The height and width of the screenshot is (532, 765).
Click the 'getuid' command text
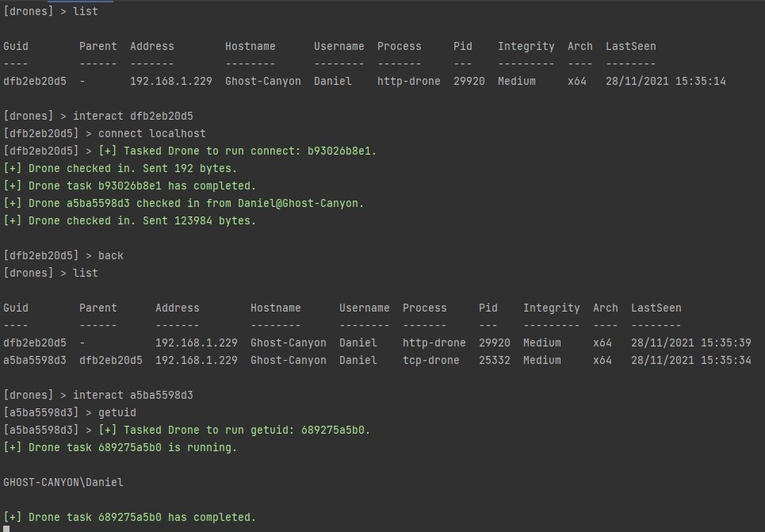117,413
